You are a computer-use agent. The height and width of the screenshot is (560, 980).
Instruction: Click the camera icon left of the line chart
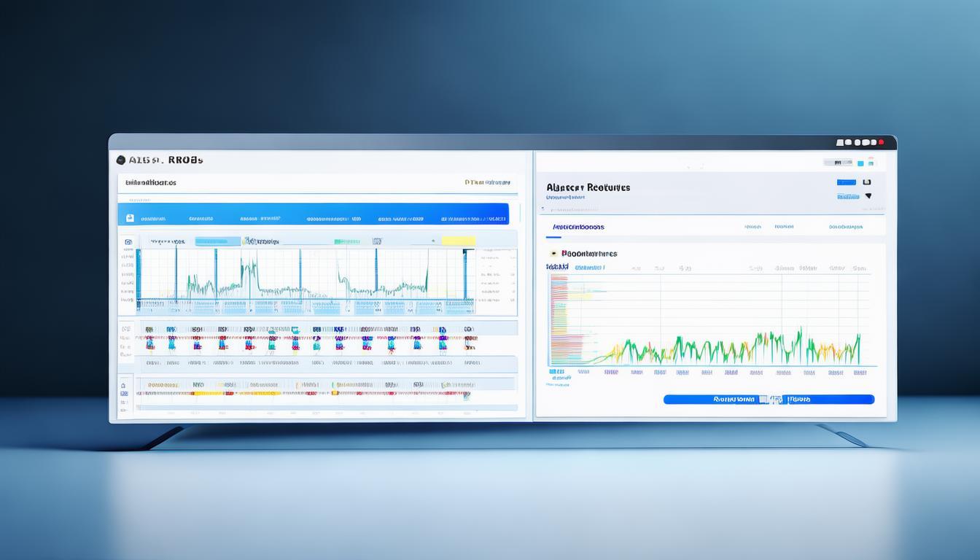(x=128, y=241)
